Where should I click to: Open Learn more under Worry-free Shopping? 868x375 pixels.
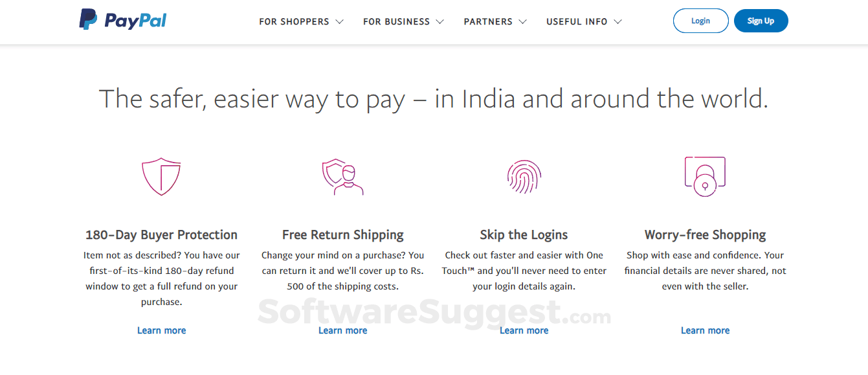705,330
